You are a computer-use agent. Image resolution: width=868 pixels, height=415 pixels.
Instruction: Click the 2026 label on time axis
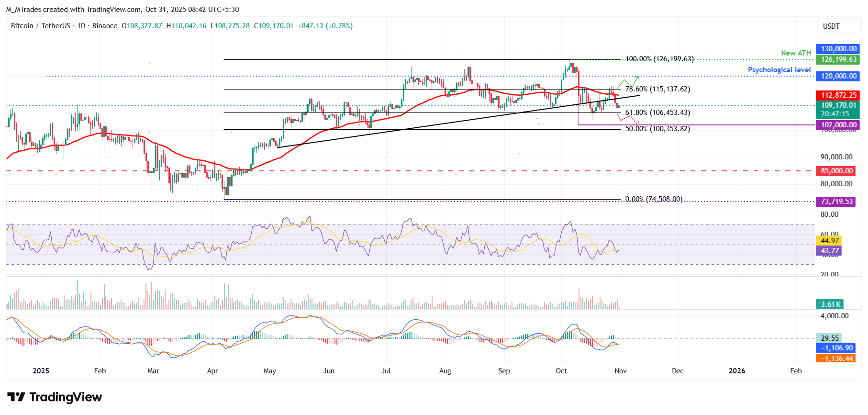(x=736, y=371)
